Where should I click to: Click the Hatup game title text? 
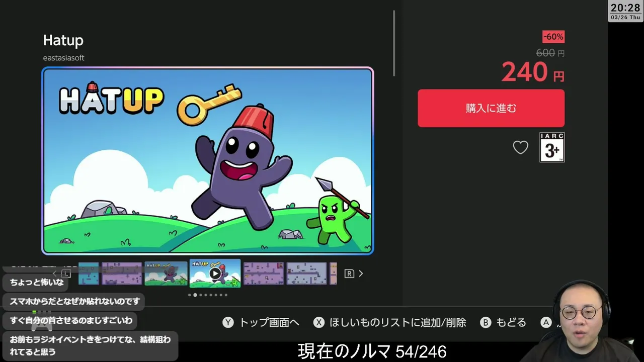tap(63, 40)
